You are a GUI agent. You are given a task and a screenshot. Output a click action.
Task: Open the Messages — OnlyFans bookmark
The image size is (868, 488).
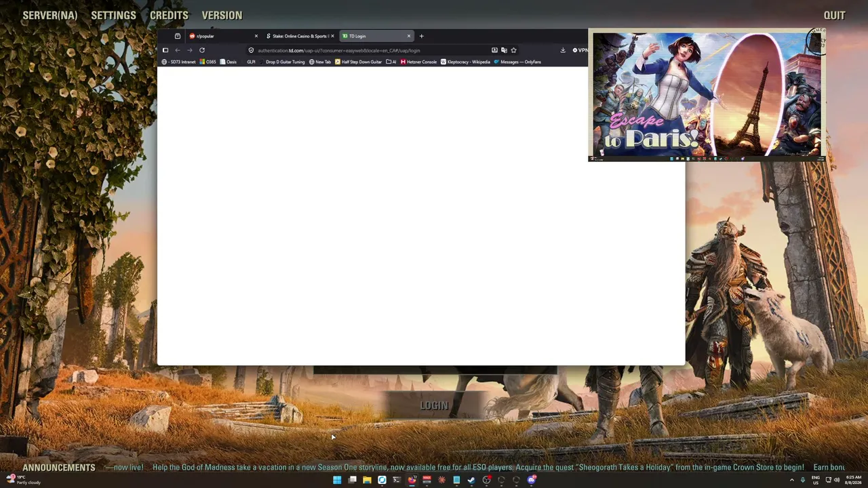(x=517, y=62)
